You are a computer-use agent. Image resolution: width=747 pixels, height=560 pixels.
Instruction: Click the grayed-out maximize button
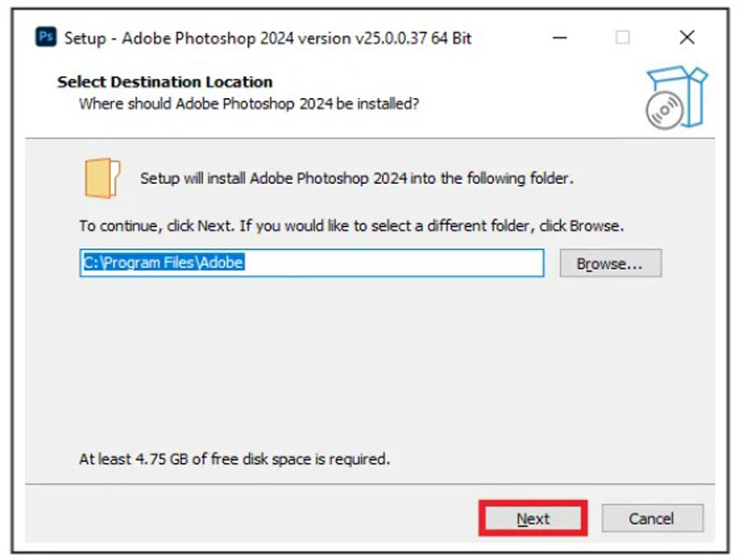pos(622,37)
